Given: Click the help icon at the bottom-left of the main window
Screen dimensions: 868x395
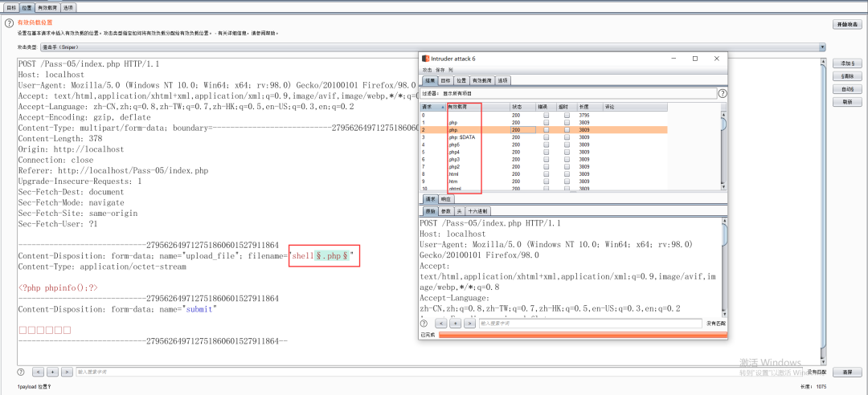Looking at the screenshot, I should tap(21, 373).
